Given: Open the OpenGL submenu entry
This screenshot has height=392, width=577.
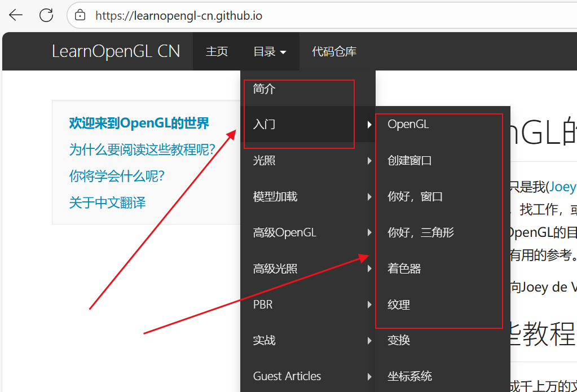Looking at the screenshot, I should tap(443, 125).
